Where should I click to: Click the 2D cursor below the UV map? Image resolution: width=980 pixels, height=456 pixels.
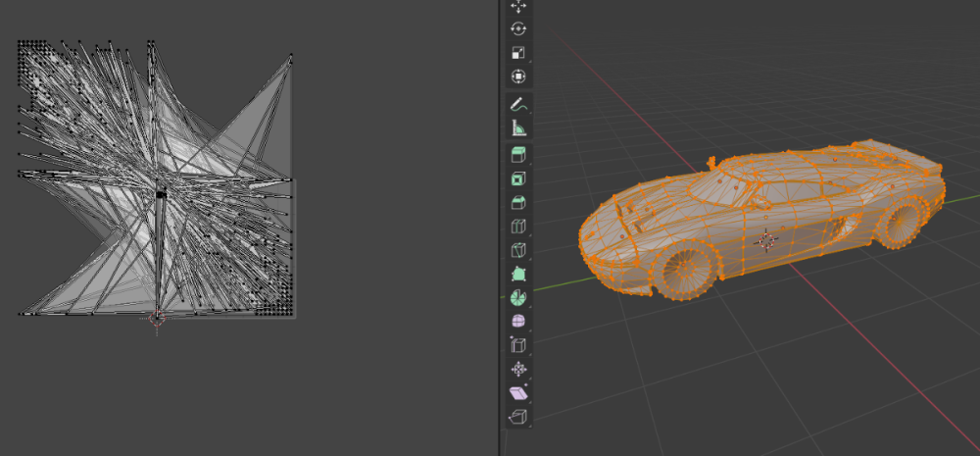pyautogui.click(x=156, y=319)
